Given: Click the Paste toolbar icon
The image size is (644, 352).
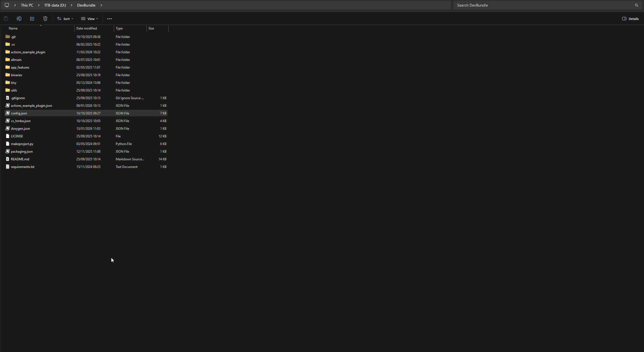Looking at the screenshot, I should pos(6,19).
